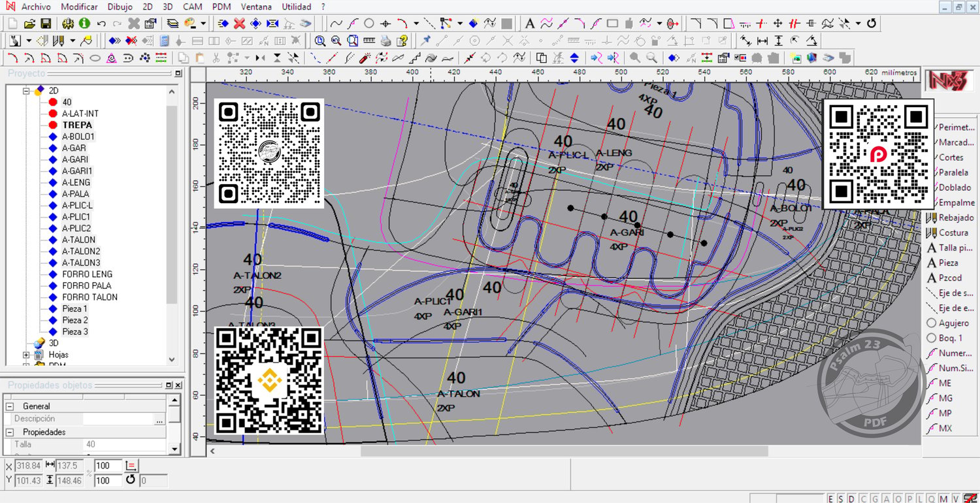The width and height of the screenshot is (980, 503).
Task: Click the rotate circular arrow toolbar icon
Action: (x=871, y=24)
